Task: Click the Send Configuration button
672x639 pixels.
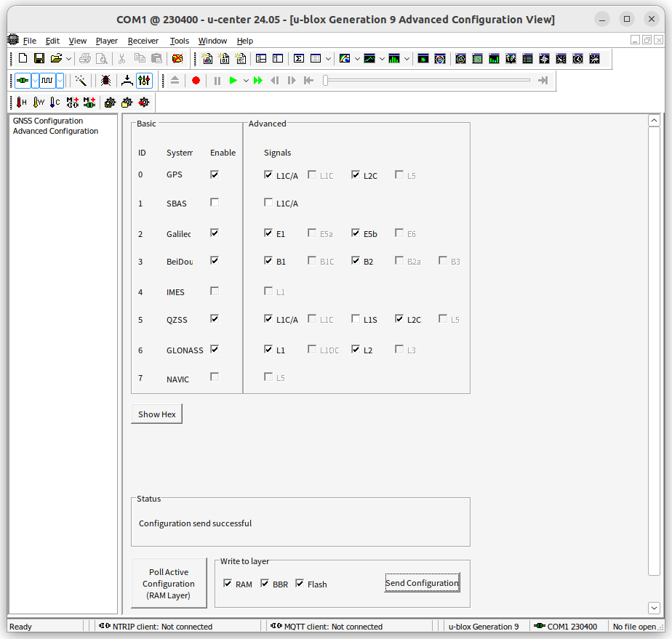Action: click(x=422, y=582)
